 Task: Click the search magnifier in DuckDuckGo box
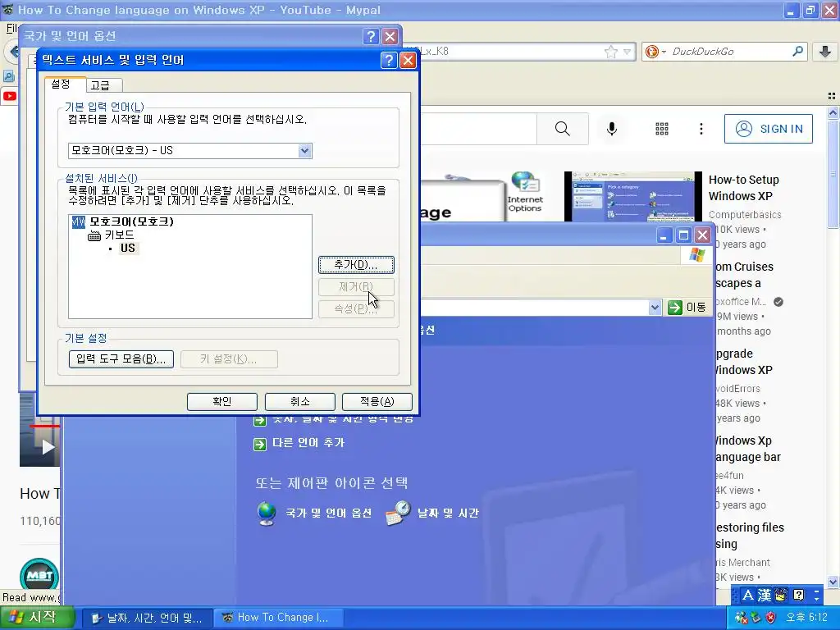pyautogui.click(x=797, y=52)
